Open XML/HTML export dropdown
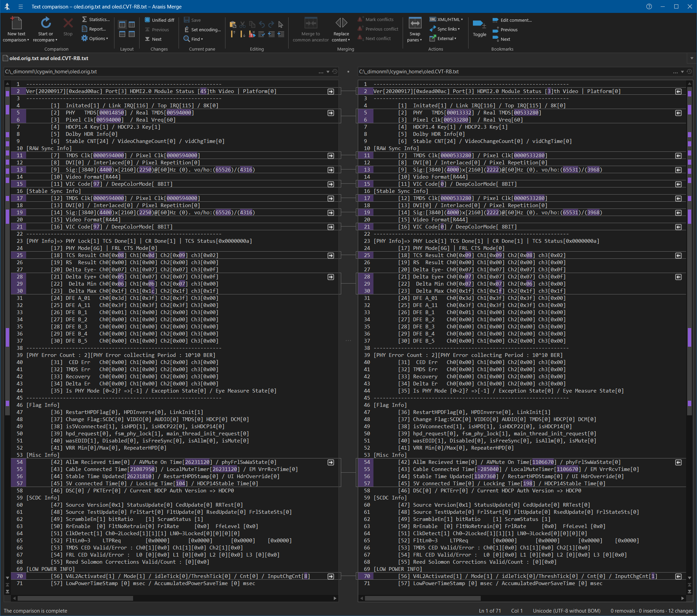Image resolution: width=697 pixels, height=616 pixels. click(446, 19)
